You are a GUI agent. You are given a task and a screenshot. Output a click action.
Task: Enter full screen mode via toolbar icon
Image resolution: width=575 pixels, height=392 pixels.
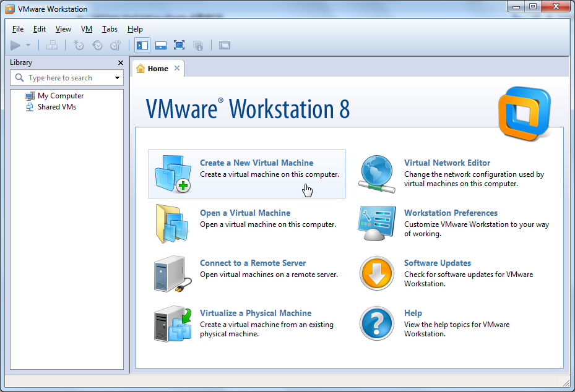179,45
